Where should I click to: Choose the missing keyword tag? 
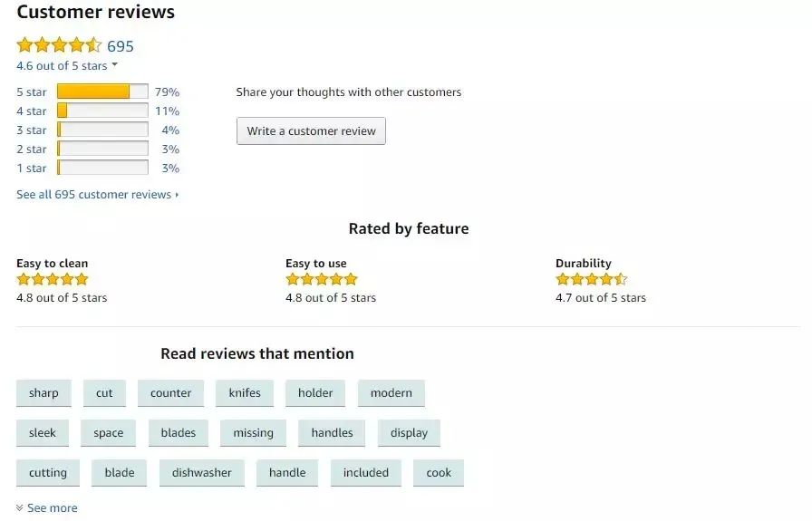[x=253, y=433]
